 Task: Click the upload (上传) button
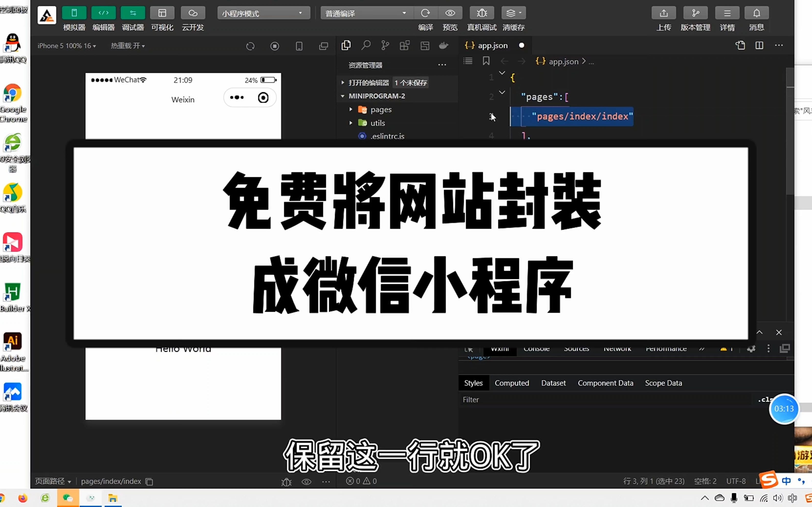coord(664,13)
